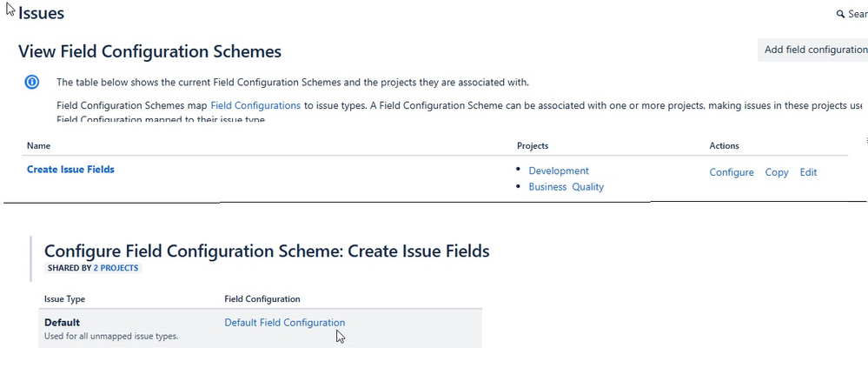Click the Field Configuration column header
This screenshot has height=368, width=868.
point(262,299)
